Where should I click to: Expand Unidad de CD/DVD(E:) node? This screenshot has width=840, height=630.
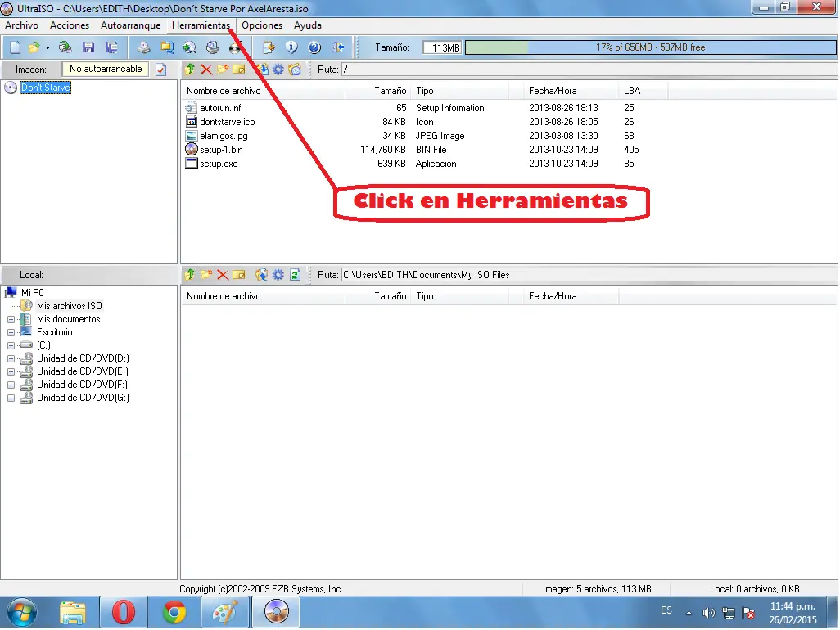coord(11,372)
